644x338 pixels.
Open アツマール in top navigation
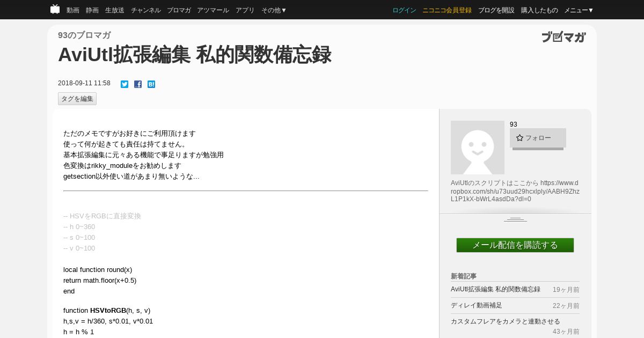point(213,10)
